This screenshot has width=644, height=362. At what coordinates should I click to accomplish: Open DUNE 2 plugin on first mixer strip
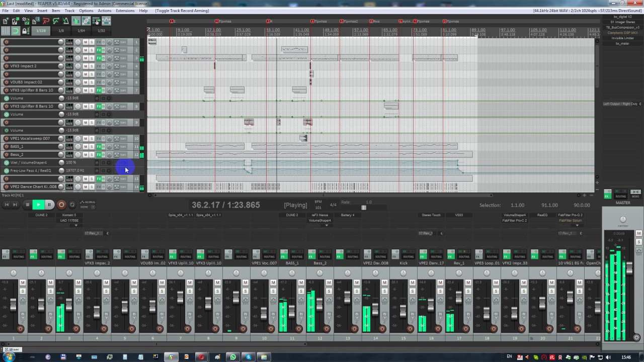(41, 215)
